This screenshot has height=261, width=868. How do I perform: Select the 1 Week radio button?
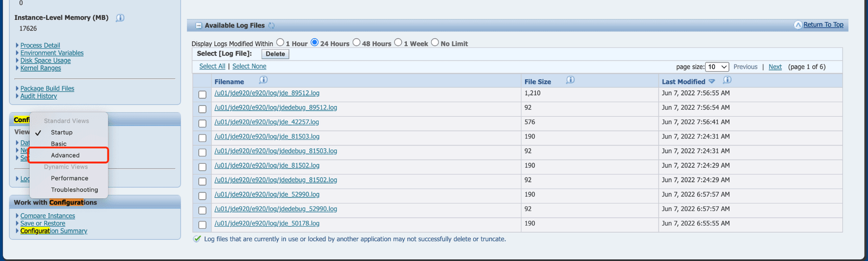(x=398, y=42)
